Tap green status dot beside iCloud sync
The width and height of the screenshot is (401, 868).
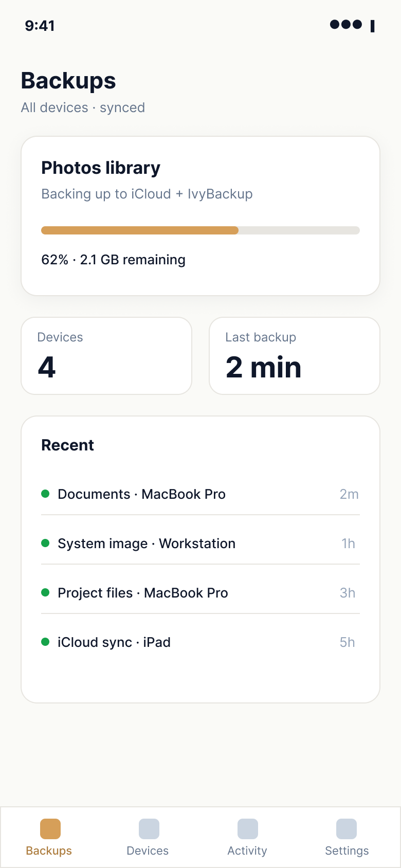(x=45, y=642)
